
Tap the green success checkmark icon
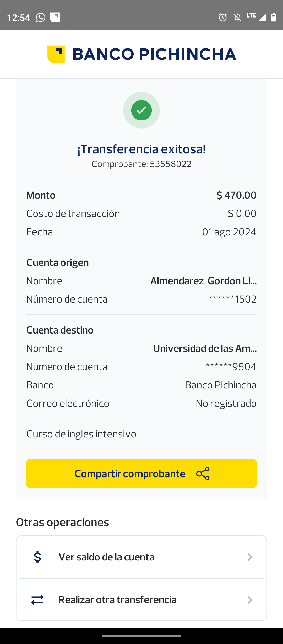141,110
